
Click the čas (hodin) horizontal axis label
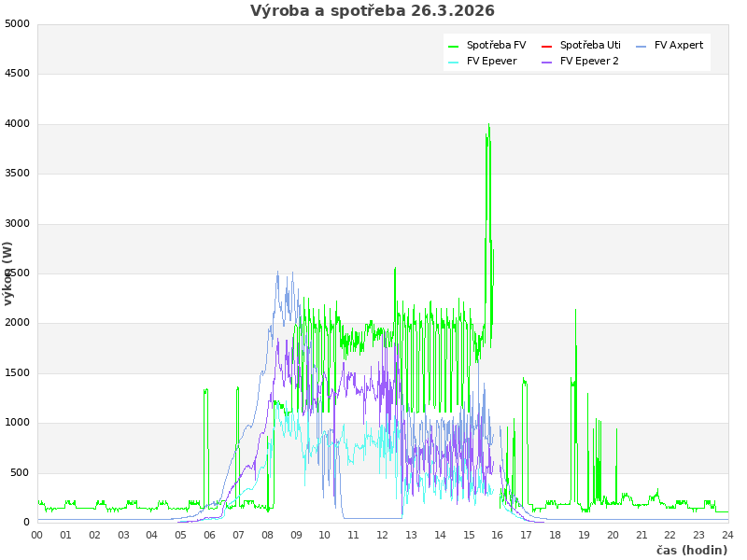pos(692,550)
